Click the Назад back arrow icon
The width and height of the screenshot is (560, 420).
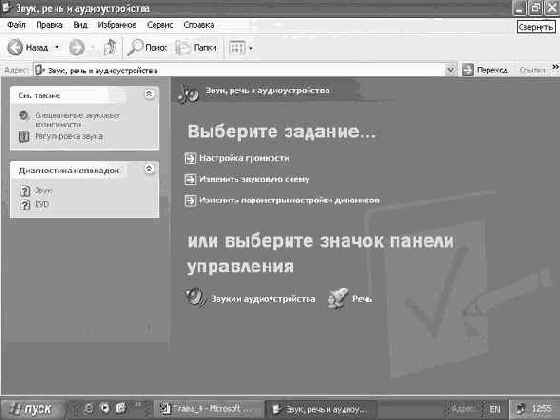point(15,47)
